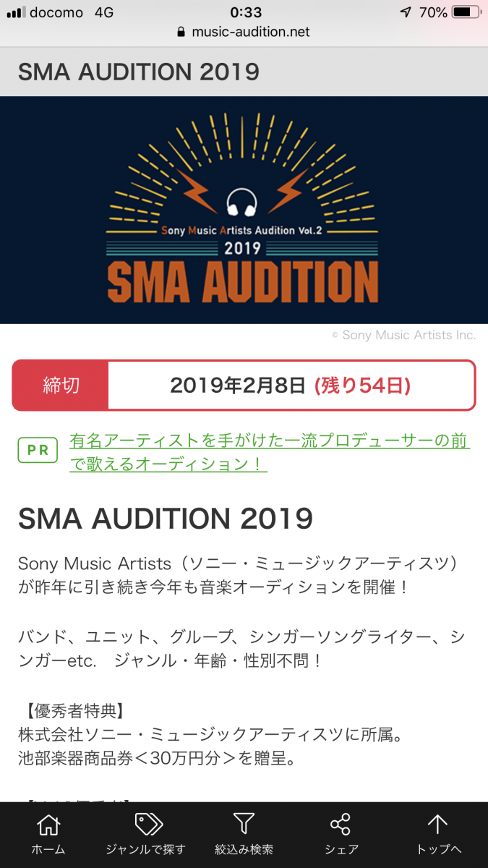Tap the SMA AUDITION 2019 page header
Viewport: 488px width, 868px height.
click(139, 72)
